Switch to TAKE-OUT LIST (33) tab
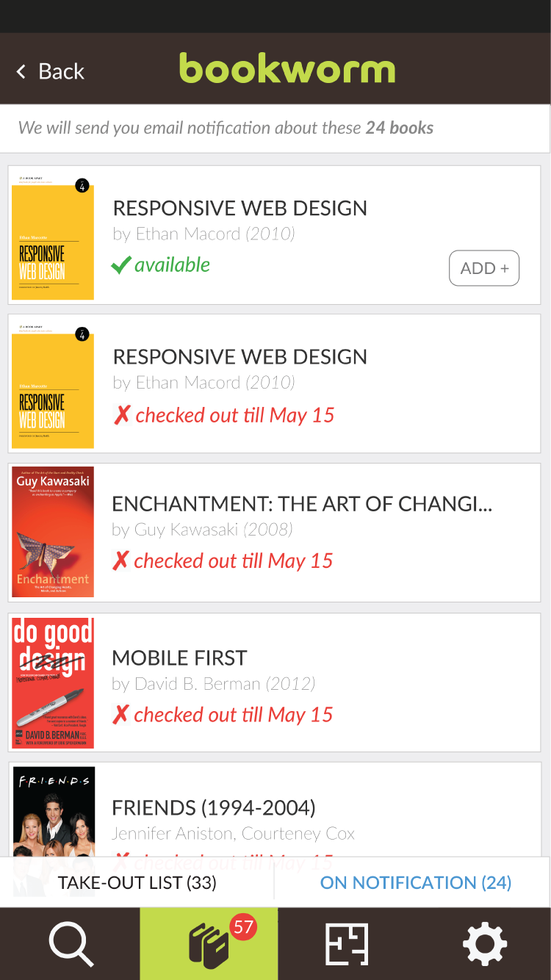Image resolution: width=551 pixels, height=980 pixels. coord(137,882)
